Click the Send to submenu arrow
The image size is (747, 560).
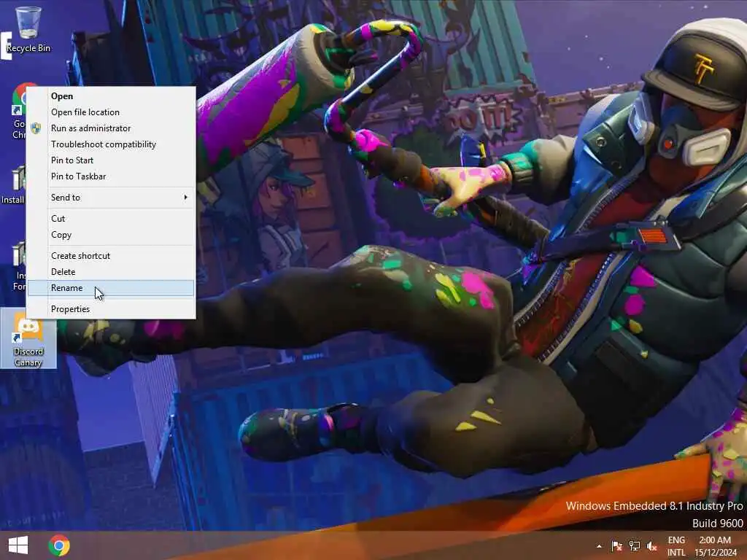coord(186,197)
